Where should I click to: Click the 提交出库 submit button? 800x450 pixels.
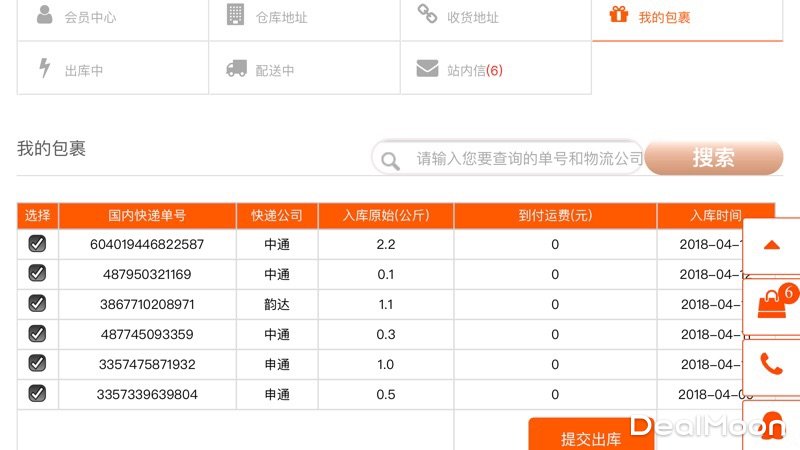tap(590, 437)
